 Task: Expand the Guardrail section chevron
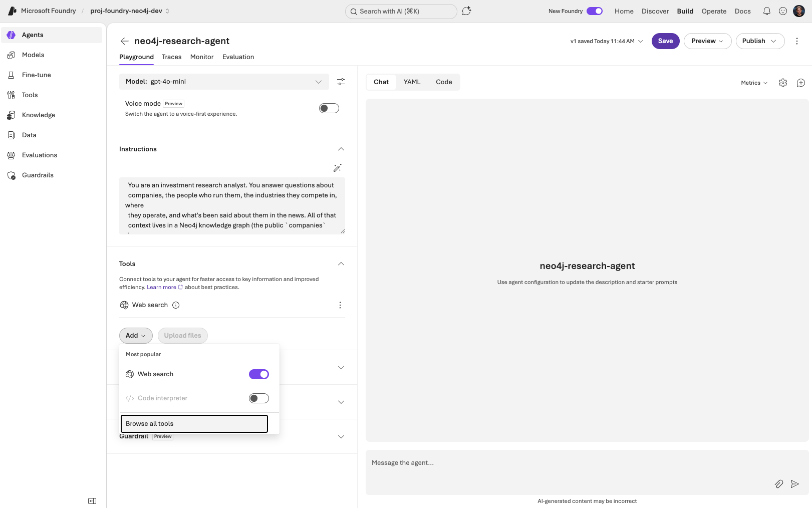(341, 437)
